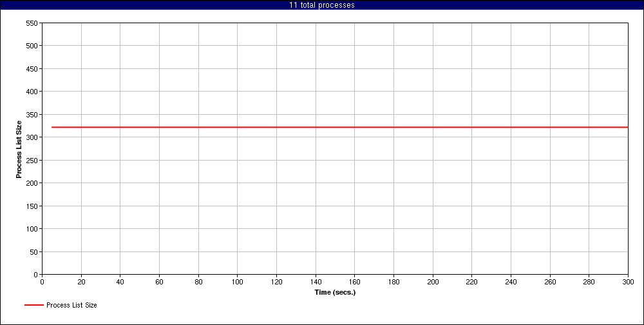This screenshot has height=325, width=644.
Task: Click the 350 tick label on the Y axis
Action: click(x=32, y=115)
